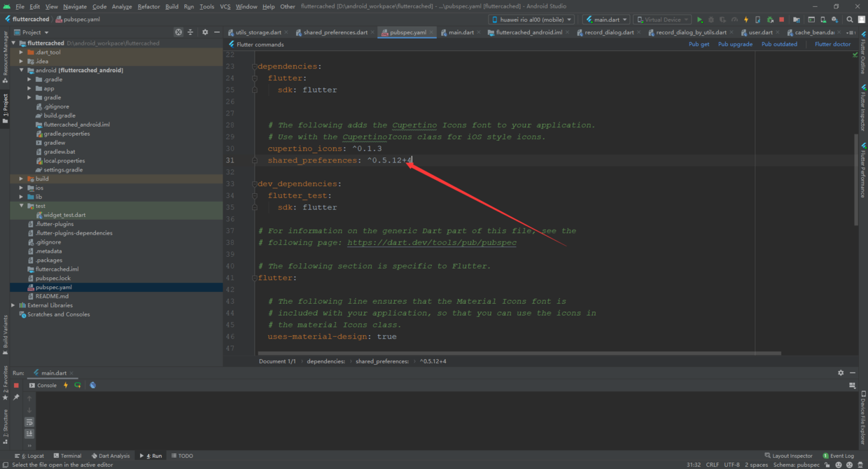
Task: Expand the build folder in the project tree
Action: pyautogui.click(x=22, y=178)
